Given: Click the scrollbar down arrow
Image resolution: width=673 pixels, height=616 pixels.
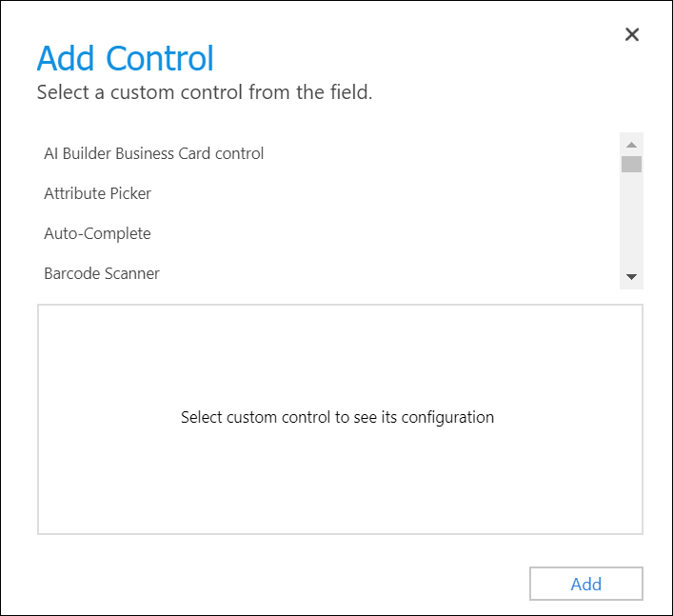Looking at the screenshot, I should coord(631,277).
